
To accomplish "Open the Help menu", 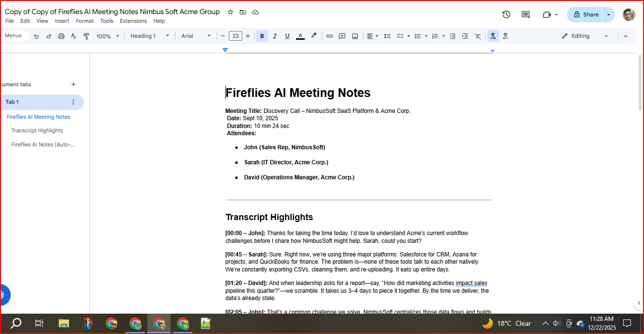I will [159, 21].
